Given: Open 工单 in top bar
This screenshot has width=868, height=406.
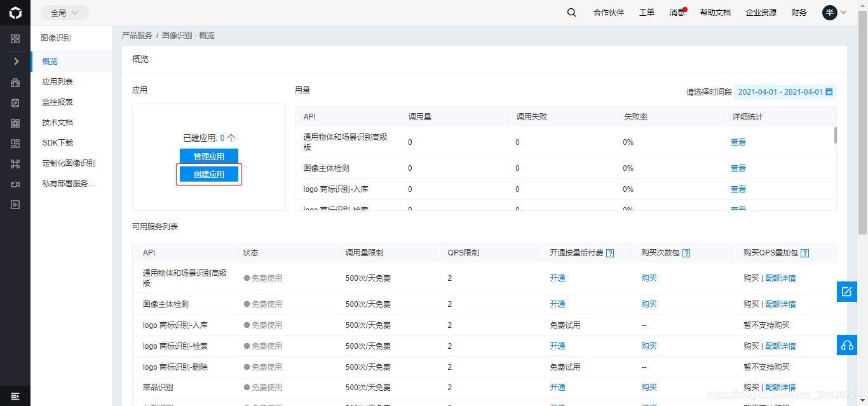Looking at the screenshot, I should 646,13.
